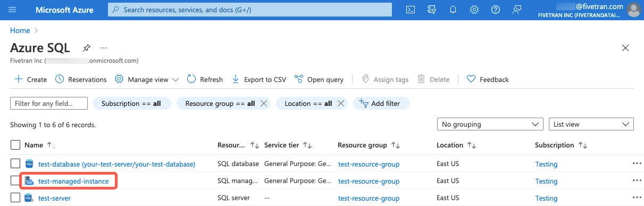Expand the Manage view menu
This screenshot has width=644, height=206.
147,79
